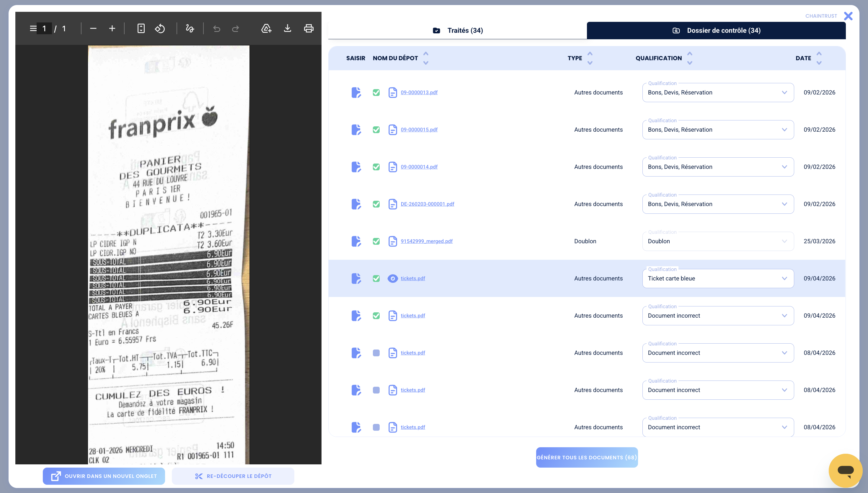The height and width of the screenshot is (493, 868).
Task: Click the saisir icon for DE-260203-000001.pdf
Action: (356, 204)
